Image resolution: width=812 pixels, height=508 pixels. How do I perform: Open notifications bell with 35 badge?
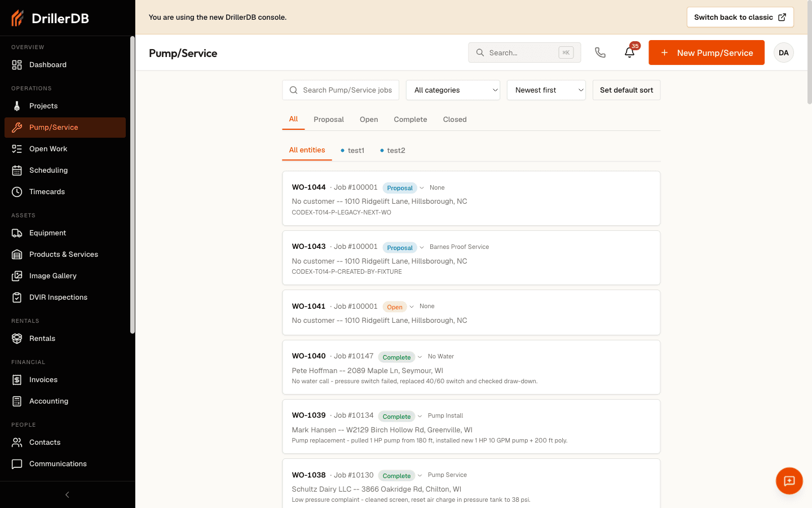click(x=630, y=52)
